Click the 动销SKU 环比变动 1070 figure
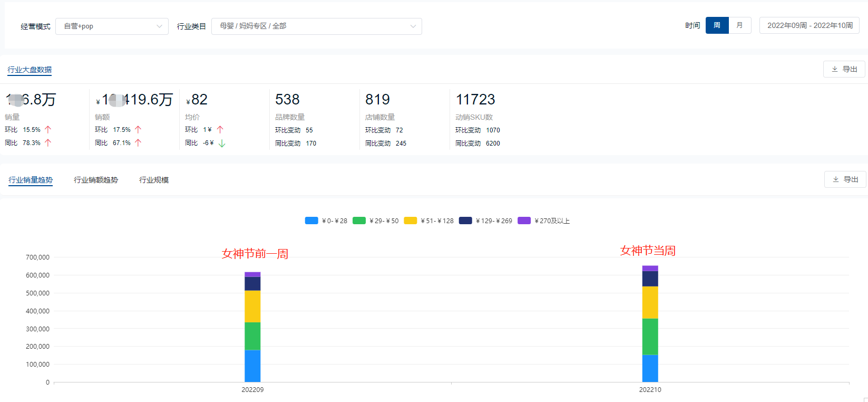 coord(493,130)
